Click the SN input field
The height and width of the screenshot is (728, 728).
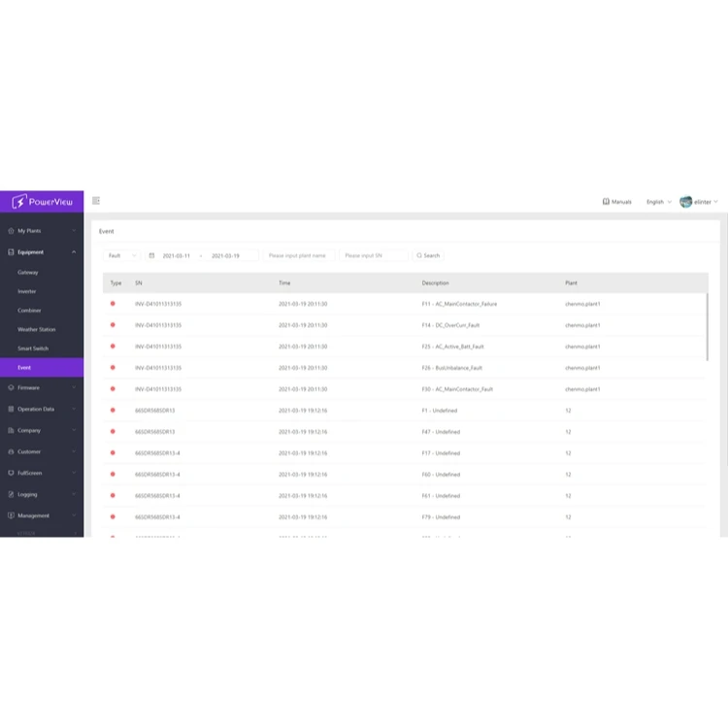(374, 255)
